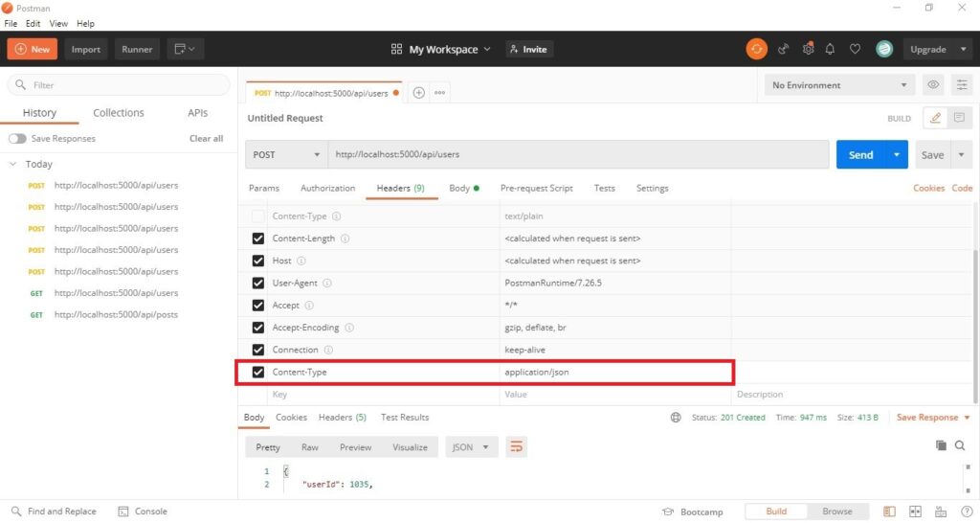Switch two-pane view icon in status bar

(915, 512)
